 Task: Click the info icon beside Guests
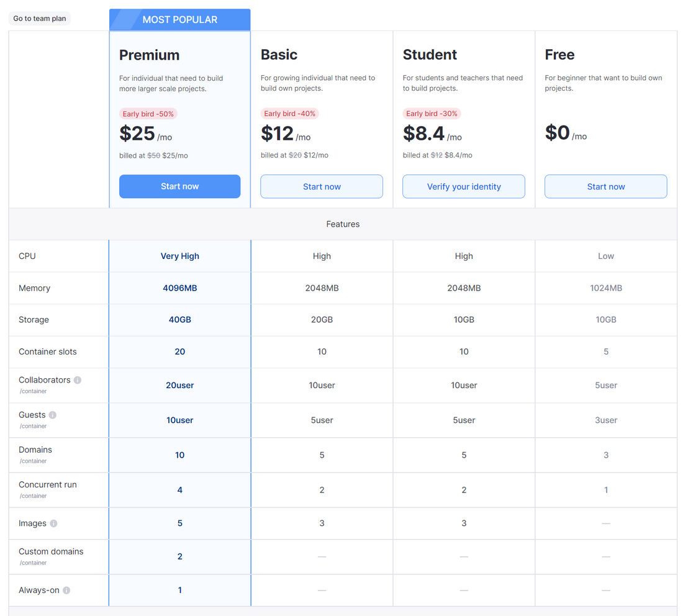tap(52, 415)
